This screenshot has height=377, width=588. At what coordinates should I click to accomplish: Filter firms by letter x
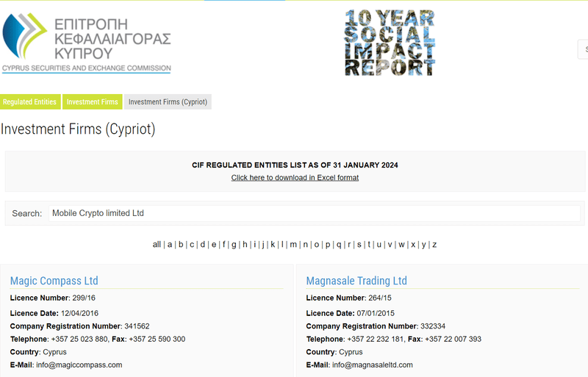[x=413, y=245]
